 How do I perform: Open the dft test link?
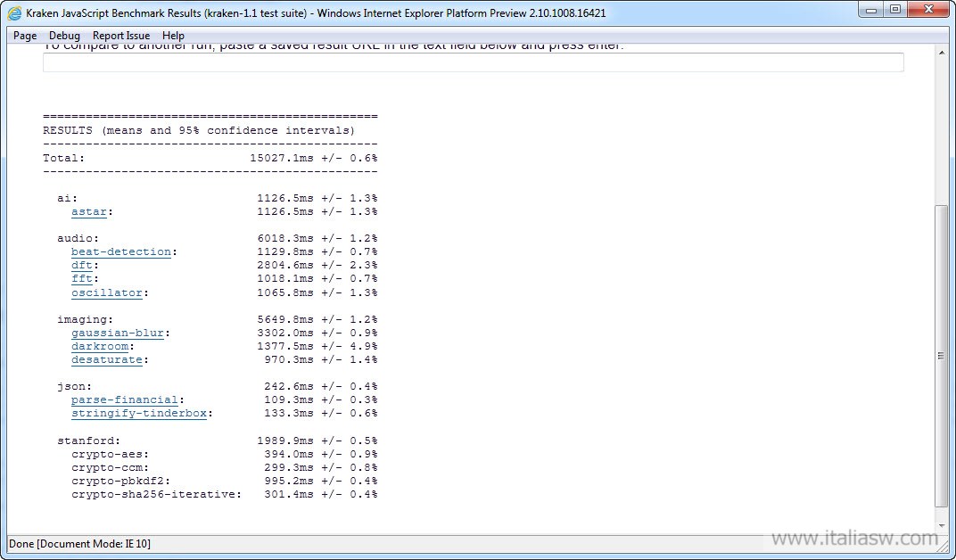coord(82,265)
